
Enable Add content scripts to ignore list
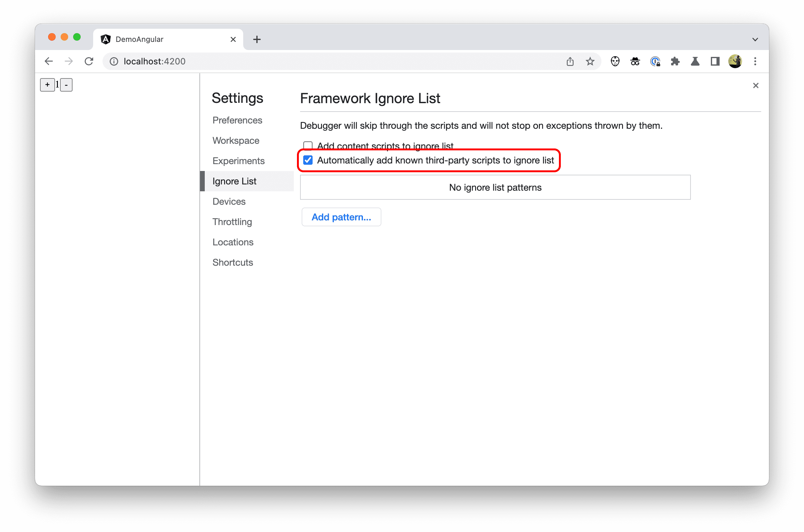click(309, 145)
